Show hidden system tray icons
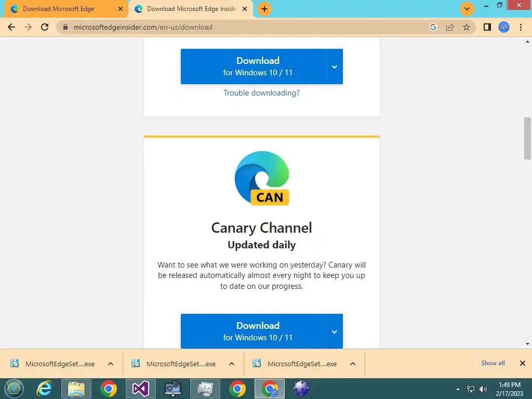The height and width of the screenshot is (399, 532). coord(458,389)
